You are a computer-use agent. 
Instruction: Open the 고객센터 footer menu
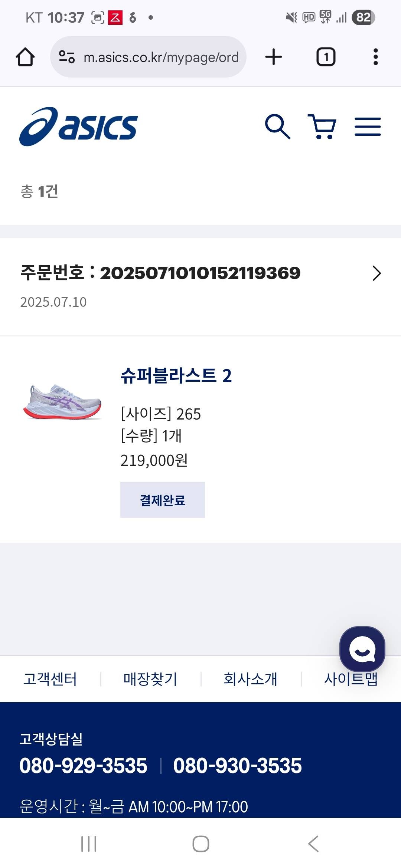coord(50,679)
